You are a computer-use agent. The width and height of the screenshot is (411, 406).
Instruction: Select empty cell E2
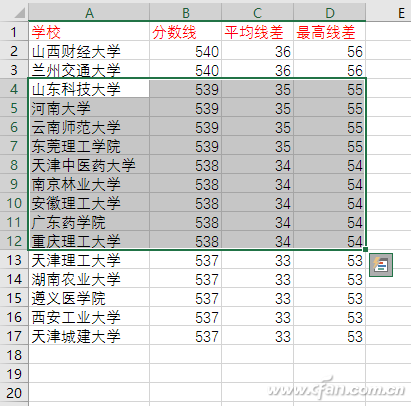point(389,51)
